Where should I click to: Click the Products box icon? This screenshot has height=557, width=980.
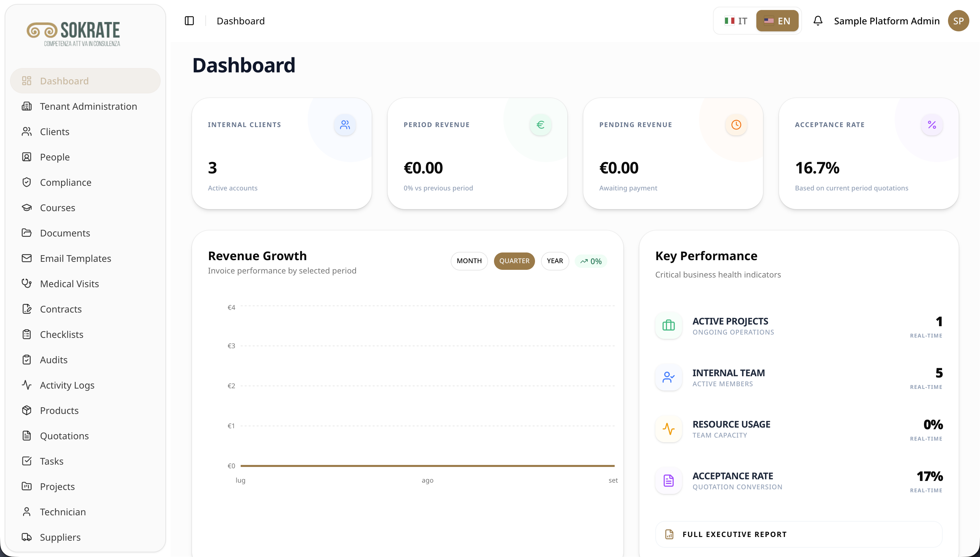coord(26,410)
